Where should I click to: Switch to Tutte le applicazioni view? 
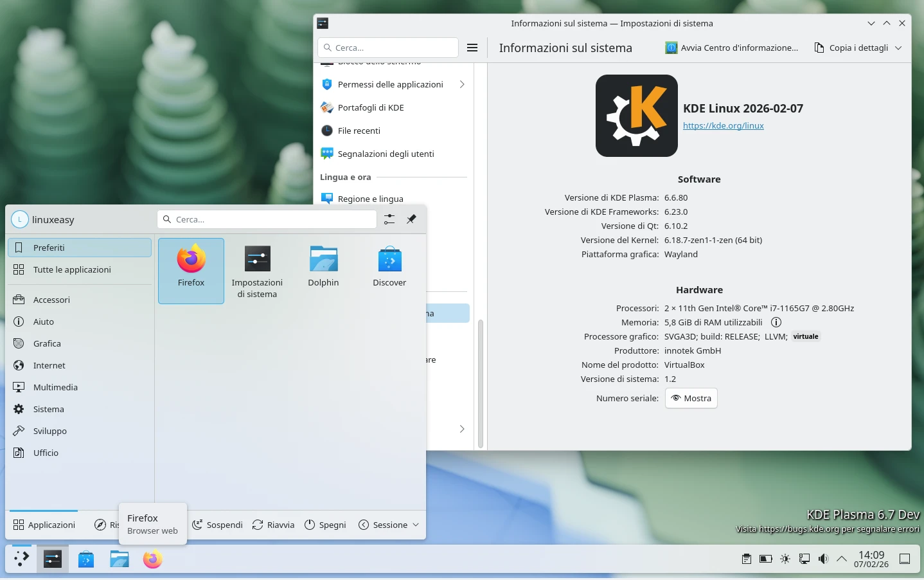coord(71,269)
